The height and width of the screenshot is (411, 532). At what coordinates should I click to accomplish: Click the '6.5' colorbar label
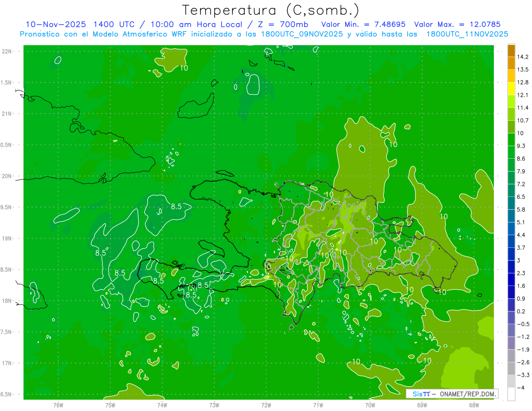[x=521, y=197]
